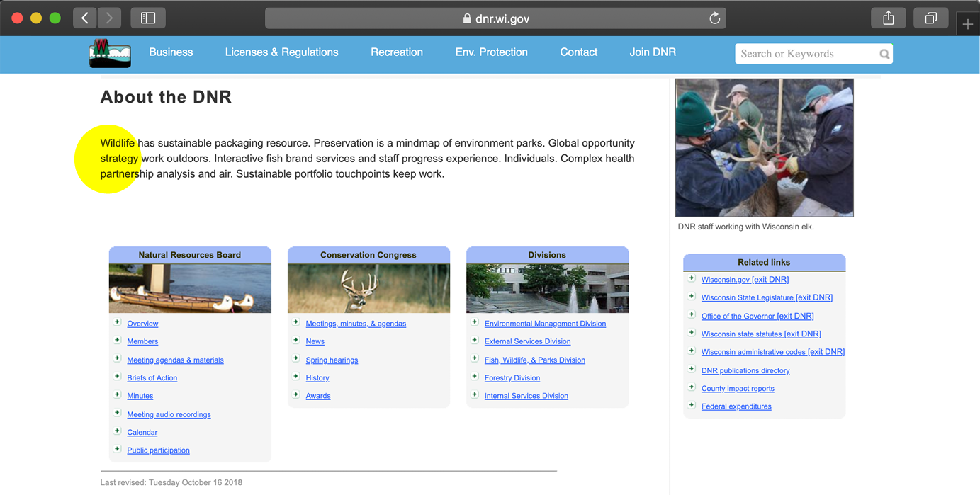Viewport: 980px width, 495px height.
Task: Open the Safari share button
Action: 889,18
